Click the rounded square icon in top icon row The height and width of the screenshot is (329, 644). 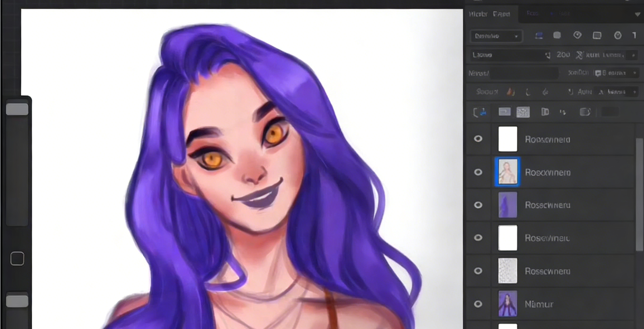pyautogui.click(x=557, y=35)
